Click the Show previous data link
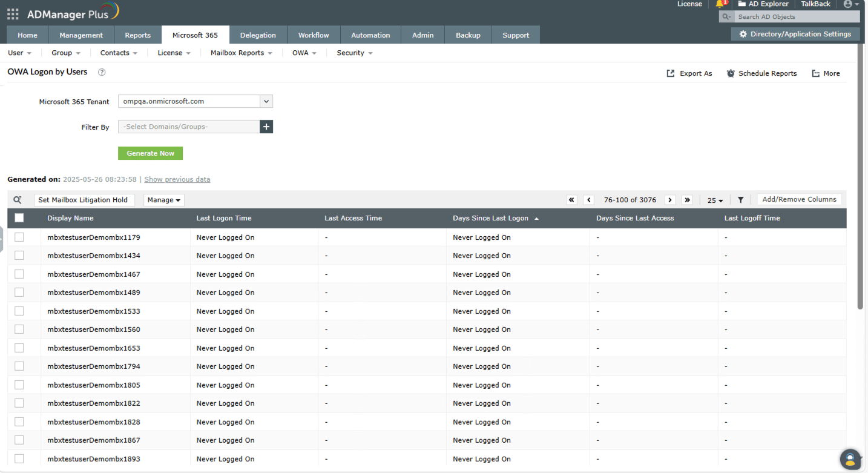Viewport: 868px width, 473px height. pyautogui.click(x=177, y=179)
